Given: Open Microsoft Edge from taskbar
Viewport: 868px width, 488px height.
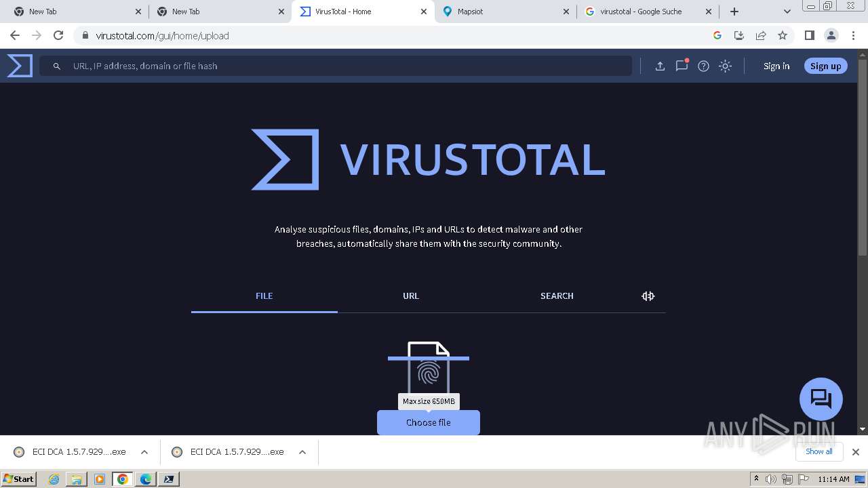Looking at the screenshot, I should pos(145,479).
